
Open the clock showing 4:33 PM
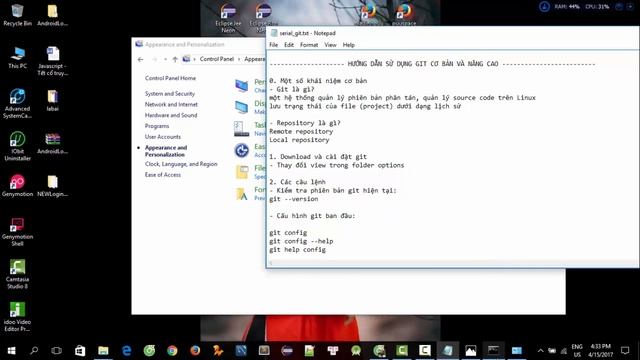coord(600,351)
